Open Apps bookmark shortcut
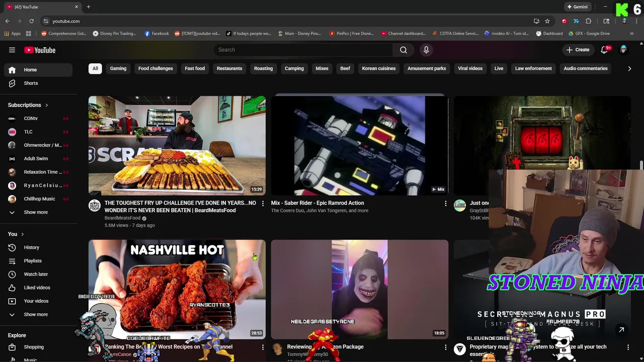 click(12, 34)
